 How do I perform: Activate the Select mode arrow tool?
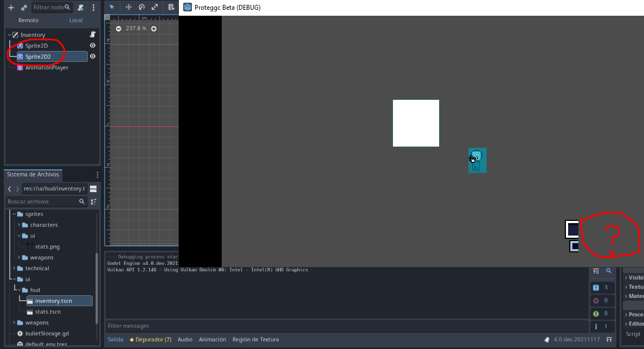point(112,7)
